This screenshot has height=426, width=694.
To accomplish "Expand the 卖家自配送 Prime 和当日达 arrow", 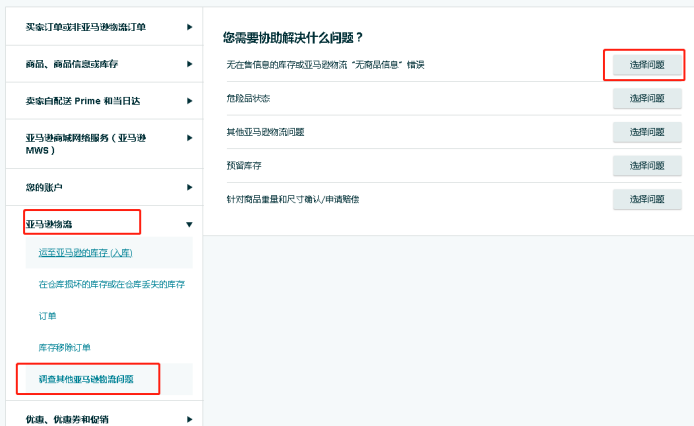I will point(189,101).
